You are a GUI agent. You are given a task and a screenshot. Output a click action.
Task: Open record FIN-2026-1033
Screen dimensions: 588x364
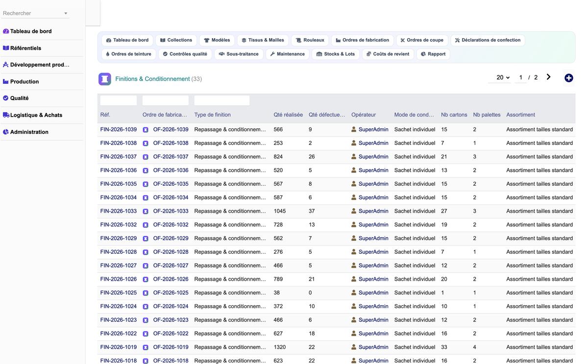pyautogui.click(x=119, y=211)
